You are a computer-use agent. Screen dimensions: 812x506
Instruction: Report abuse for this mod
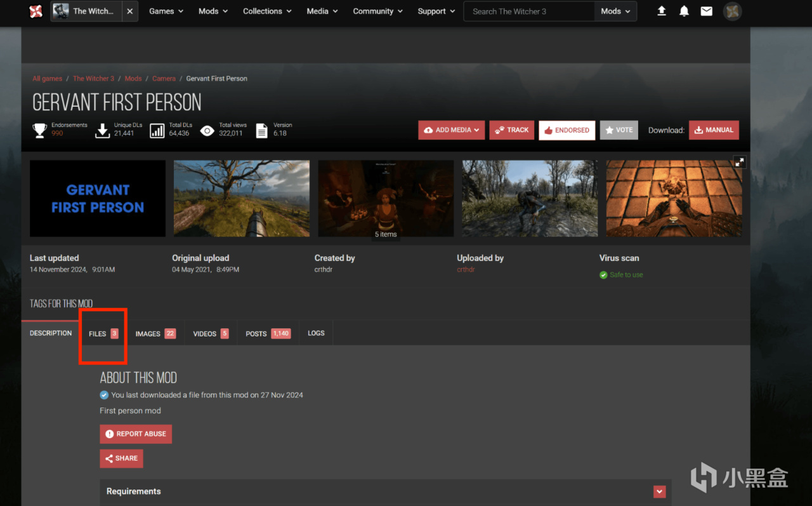[136, 434]
